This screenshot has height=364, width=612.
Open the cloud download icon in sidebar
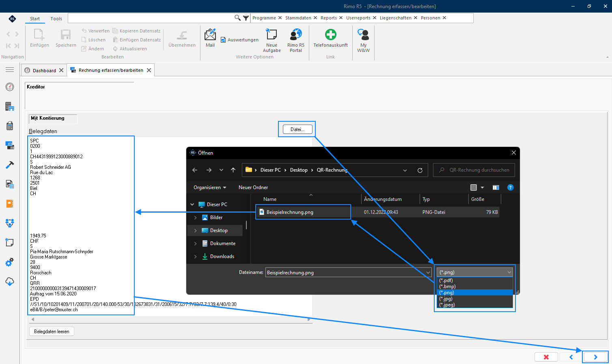[10, 282]
